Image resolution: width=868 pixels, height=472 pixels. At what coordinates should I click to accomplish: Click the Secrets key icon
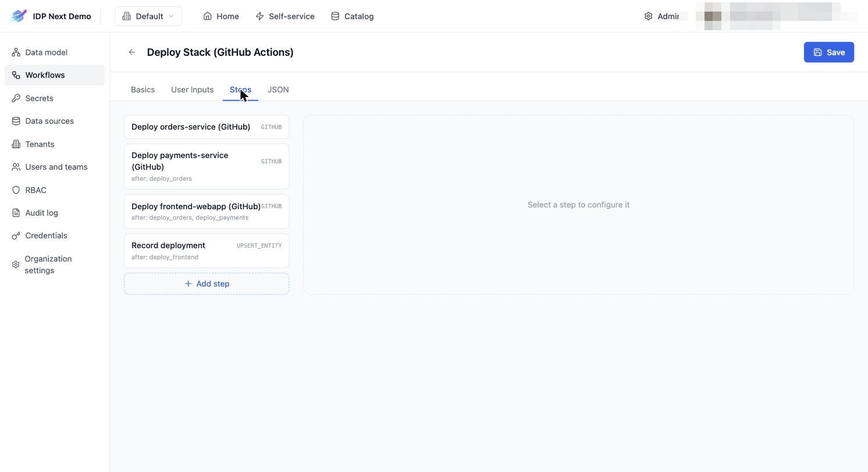[16, 98]
